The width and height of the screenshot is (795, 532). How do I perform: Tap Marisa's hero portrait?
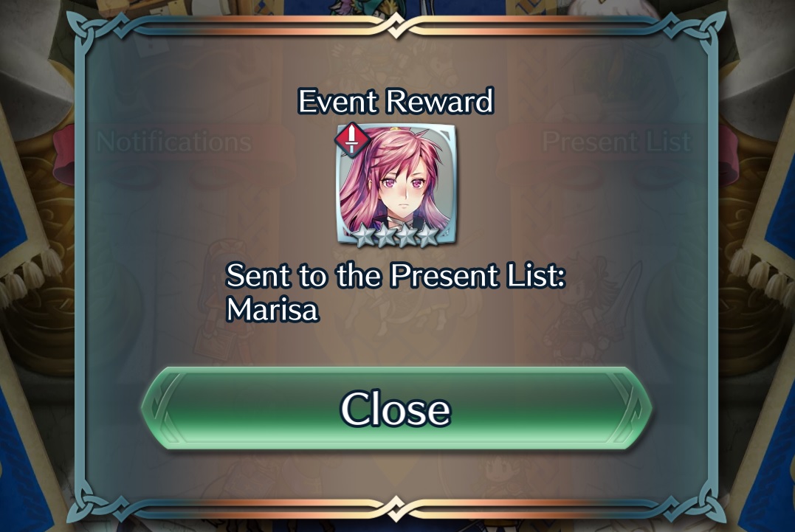click(x=396, y=185)
